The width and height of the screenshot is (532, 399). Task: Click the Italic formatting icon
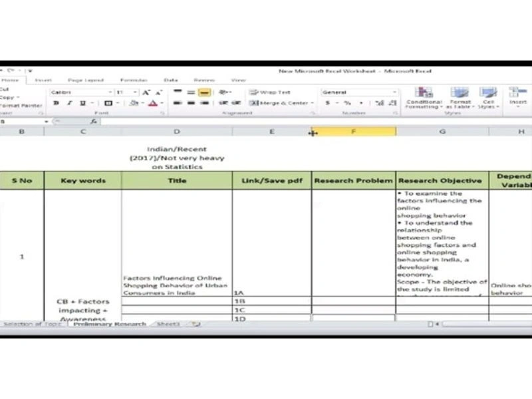[x=69, y=103]
